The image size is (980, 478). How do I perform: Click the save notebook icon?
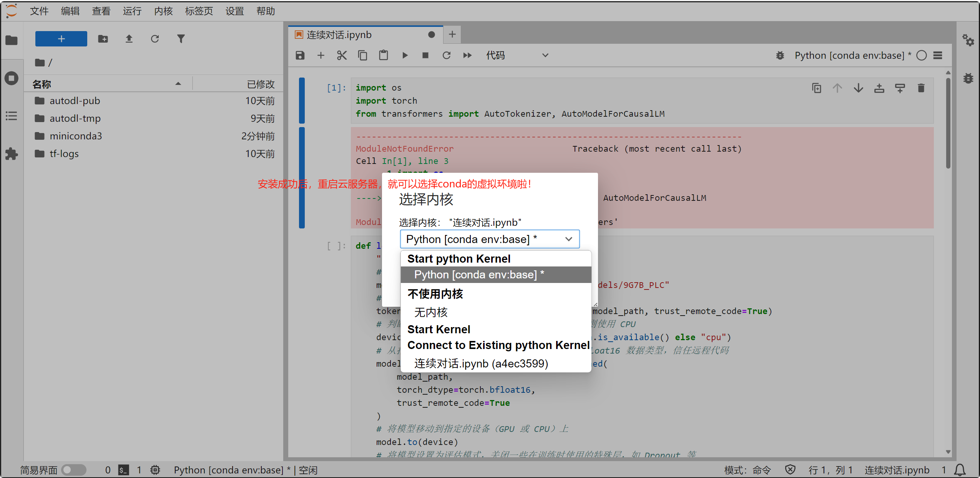pos(300,56)
